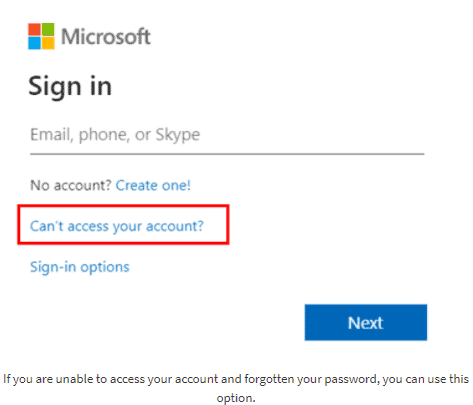Click the blue Next button

pyautogui.click(x=366, y=323)
